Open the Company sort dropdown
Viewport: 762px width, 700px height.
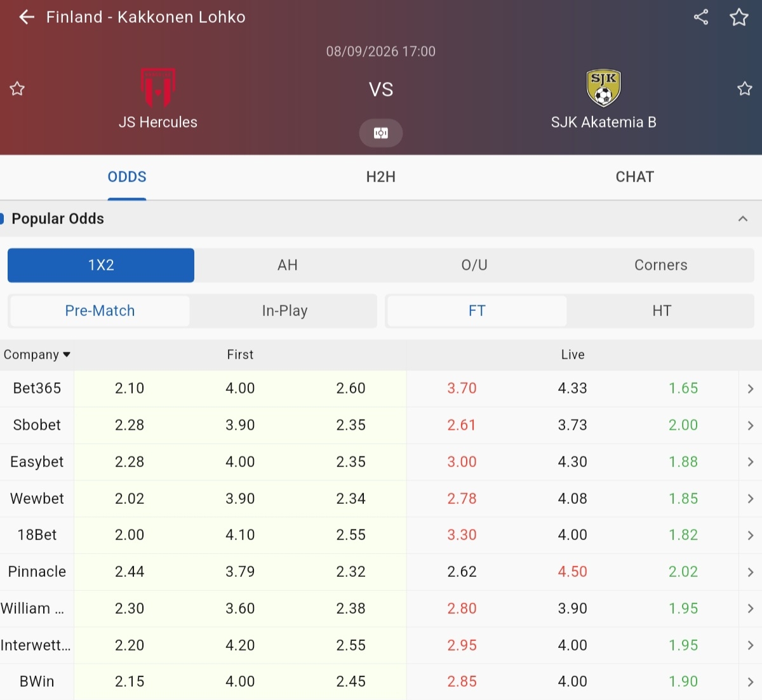[37, 355]
